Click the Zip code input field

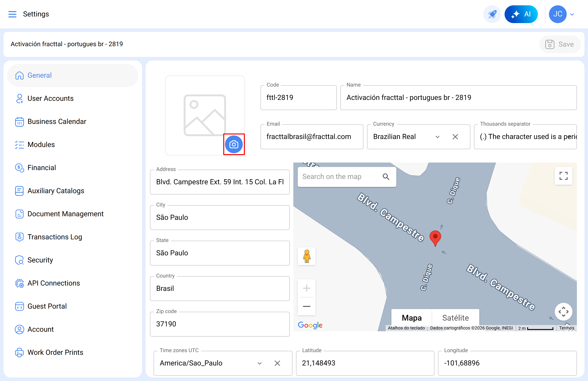tap(219, 324)
